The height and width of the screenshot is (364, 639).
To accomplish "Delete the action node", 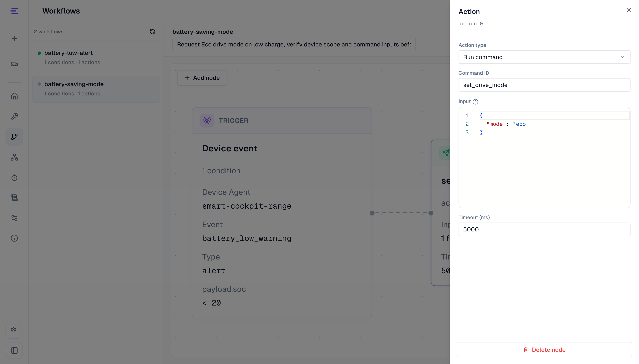I will pos(544,350).
